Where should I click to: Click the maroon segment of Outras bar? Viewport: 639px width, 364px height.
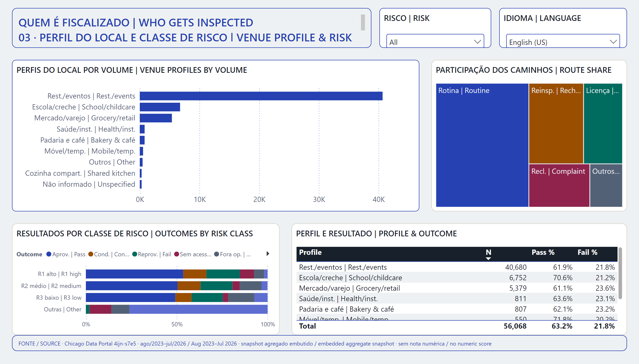(100, 309)
